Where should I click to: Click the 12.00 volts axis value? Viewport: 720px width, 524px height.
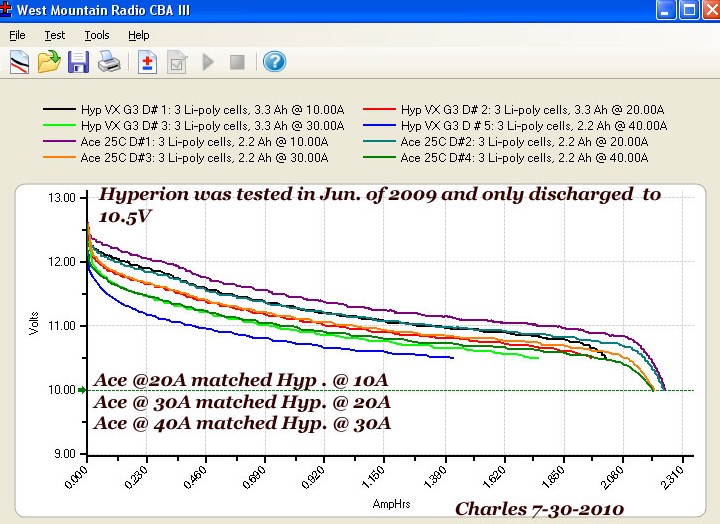[62, 262]
